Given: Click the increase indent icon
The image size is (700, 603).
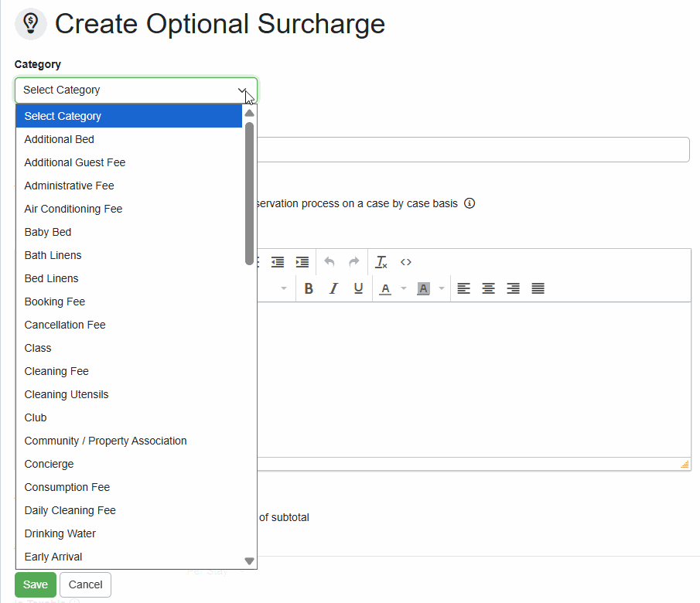Looking at the screenshot, I should (x=302, y=262).
